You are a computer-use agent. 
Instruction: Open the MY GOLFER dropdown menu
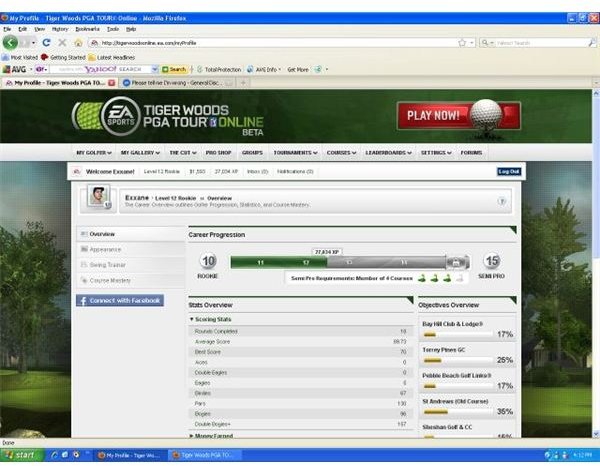click(x=94, y=153)
